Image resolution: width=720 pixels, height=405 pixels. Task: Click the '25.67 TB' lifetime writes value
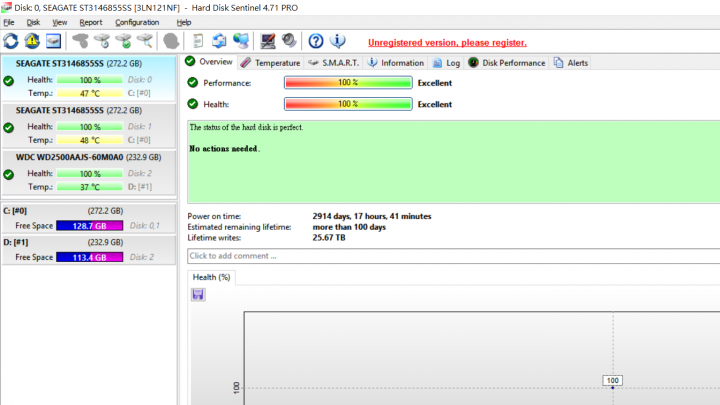point(329,237)
